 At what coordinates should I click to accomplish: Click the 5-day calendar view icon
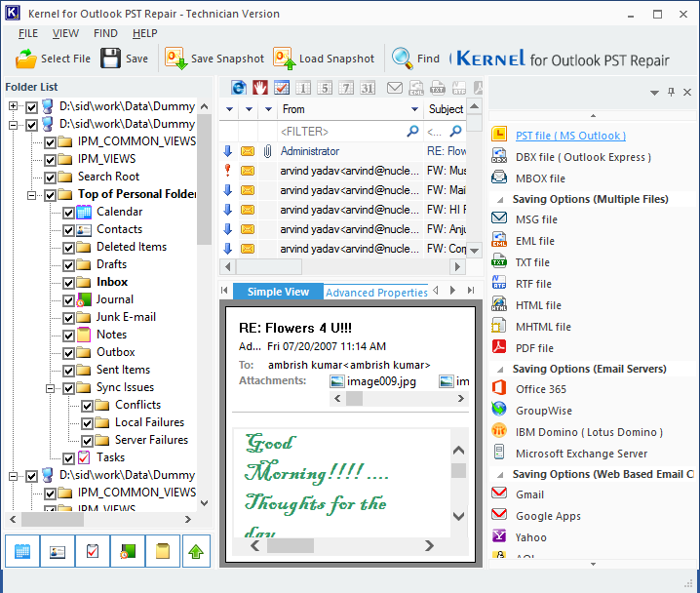(325, 88)
